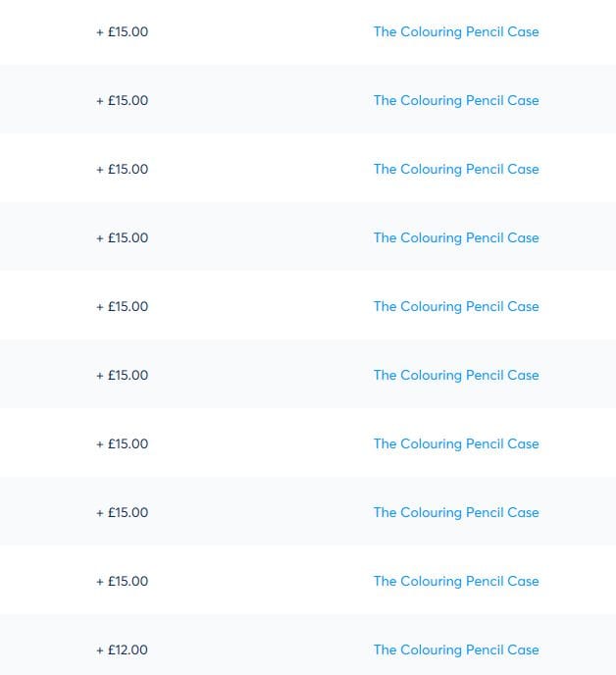
Task: Open eighth row's Colouring Pencil Case link
Action: coord(456,512)
